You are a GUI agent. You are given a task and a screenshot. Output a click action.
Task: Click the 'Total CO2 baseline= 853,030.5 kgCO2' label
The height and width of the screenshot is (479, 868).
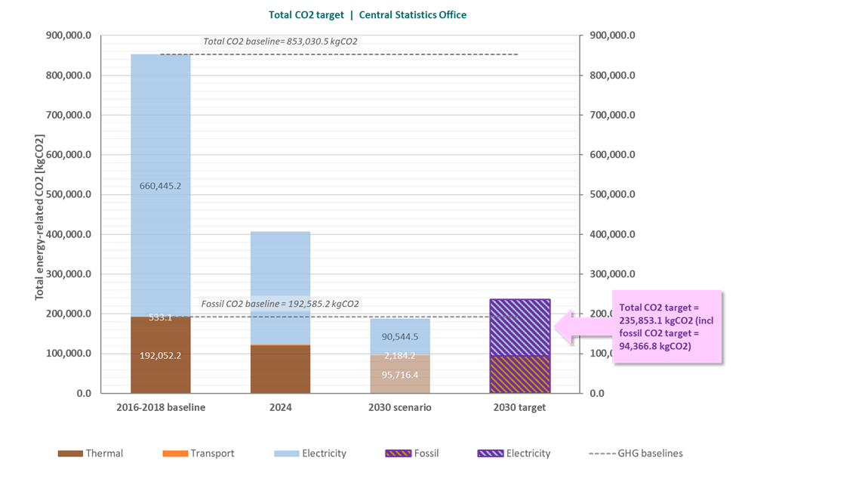(x=280, y=42)
